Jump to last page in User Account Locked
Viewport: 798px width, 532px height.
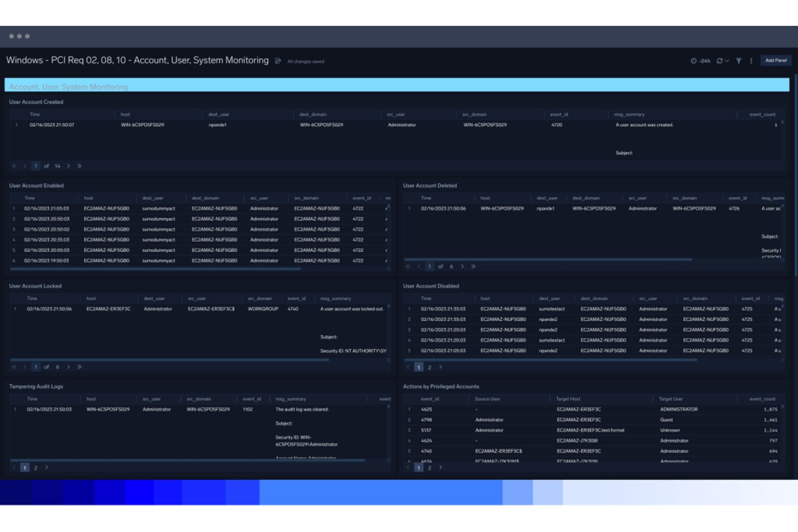[79, 367]
